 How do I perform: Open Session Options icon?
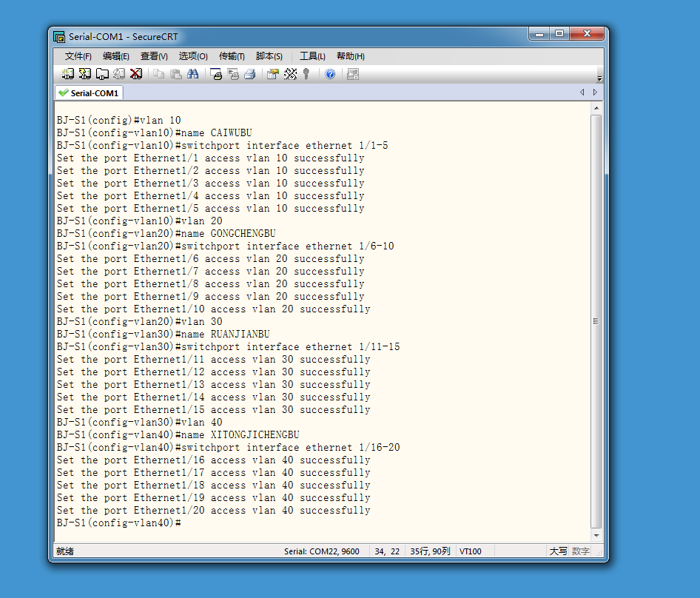pyautogui.click(x=273, y=74)
